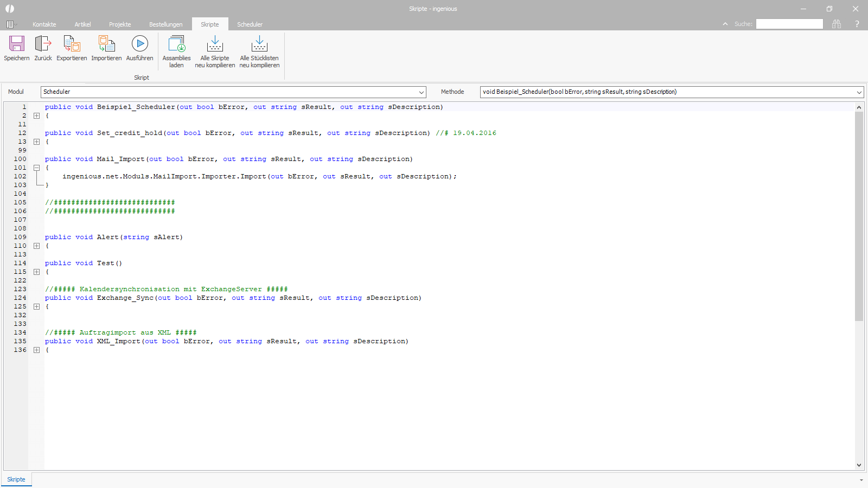Expand the Beispiel_Scheduler code block at line 2
This screenshot has height=488, width=868.
pyautogui.click(x=36, y=115)
